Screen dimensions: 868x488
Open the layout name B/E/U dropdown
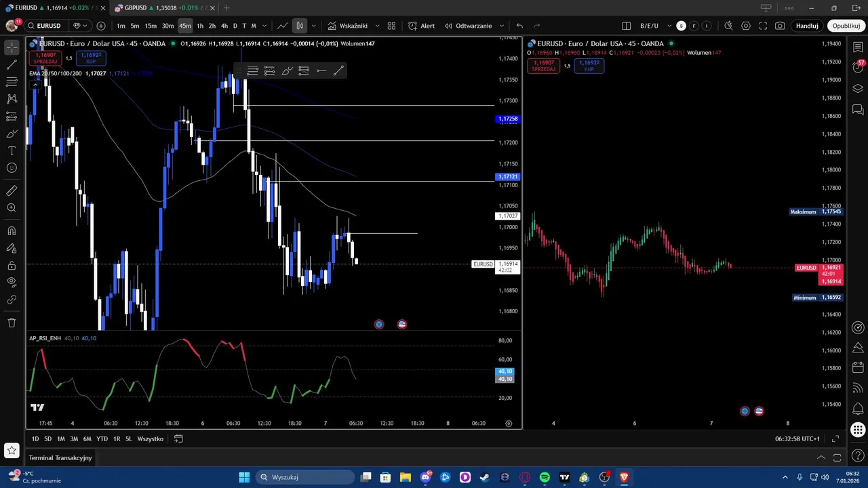coord(654,26)
